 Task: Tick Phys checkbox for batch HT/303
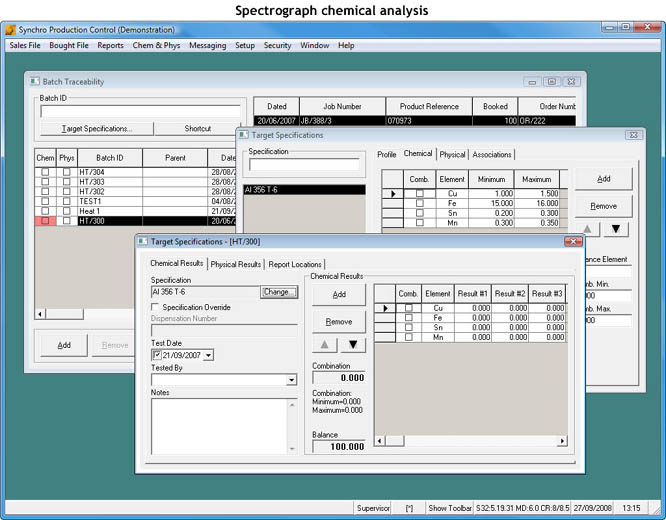coord(66,182)
